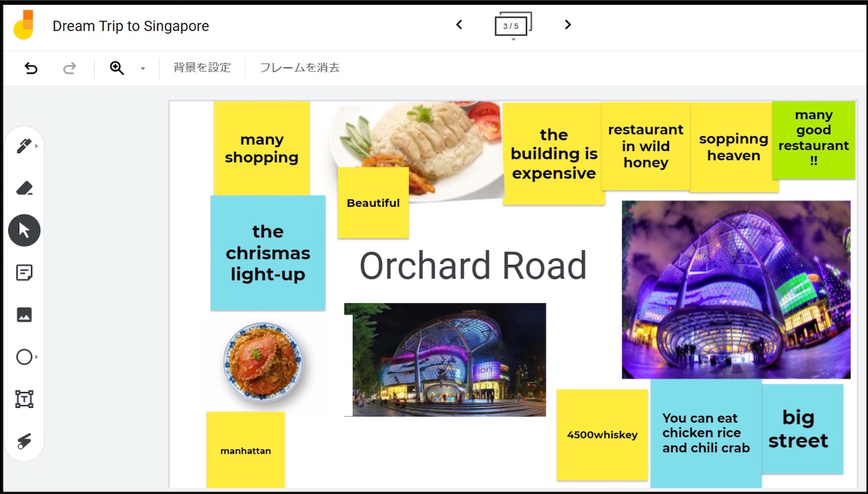This screenshot has height=494, width=868.
Task: Redo the last undone action
Action: [70, 68]
